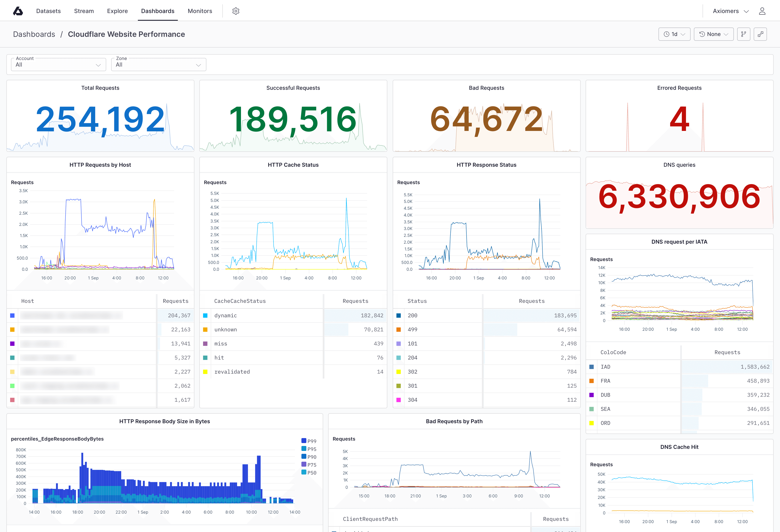Open the Stream tab
The width and height of the screenshot is (780, 532).
[84, 11]
